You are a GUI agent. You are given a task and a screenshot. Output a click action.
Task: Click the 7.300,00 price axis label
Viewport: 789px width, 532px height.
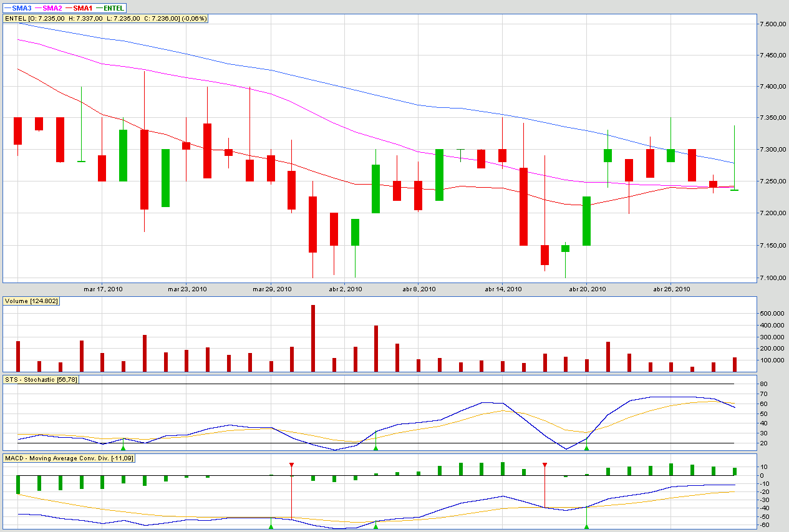point(772,150)
